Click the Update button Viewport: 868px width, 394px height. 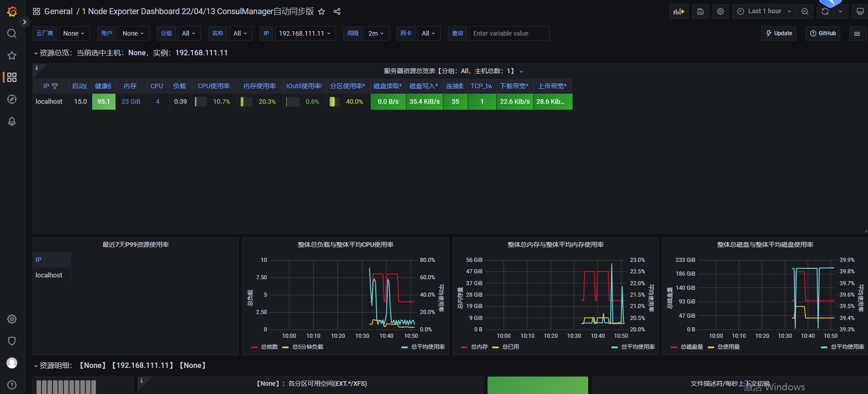779,33
